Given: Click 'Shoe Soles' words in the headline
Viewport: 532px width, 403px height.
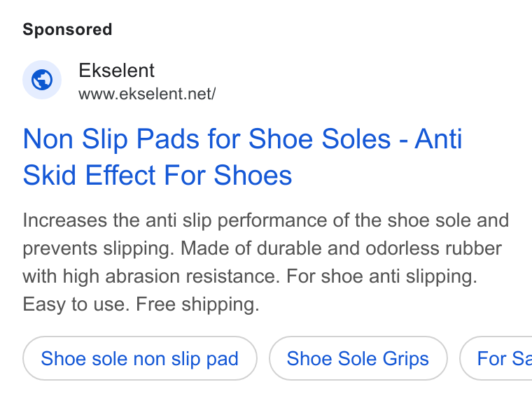Looking at the screenshot, I should [320, 139].
